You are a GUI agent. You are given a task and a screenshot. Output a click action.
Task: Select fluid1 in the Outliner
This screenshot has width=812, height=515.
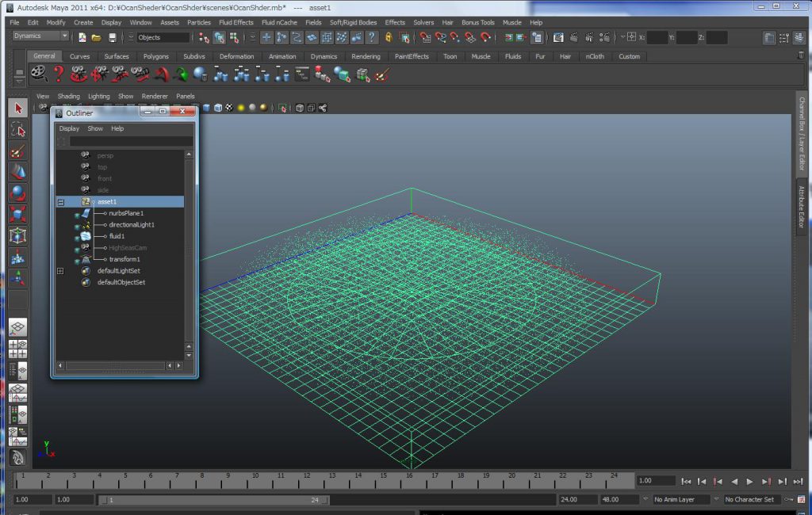(117, 236)
